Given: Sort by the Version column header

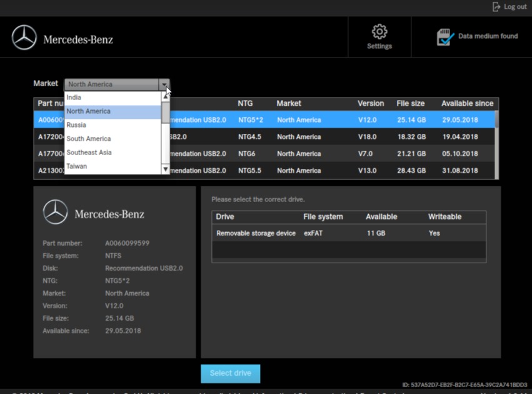Looking at the screenshot, I should (x=371, y=104).
